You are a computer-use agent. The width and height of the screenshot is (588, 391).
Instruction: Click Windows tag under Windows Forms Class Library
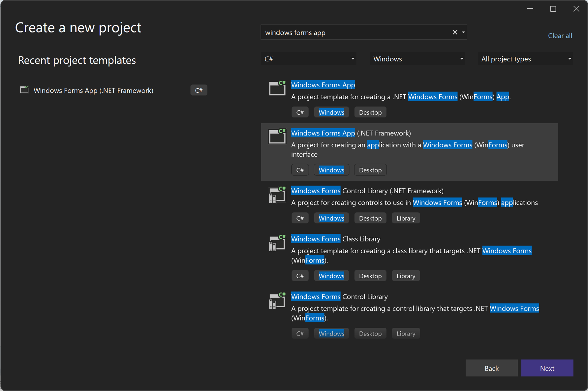331,276
